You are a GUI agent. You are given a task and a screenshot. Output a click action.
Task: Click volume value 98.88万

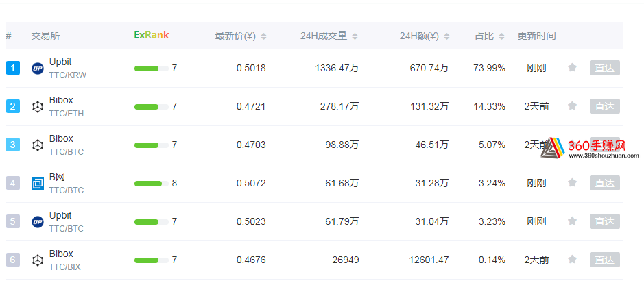(x=342, y=145)
